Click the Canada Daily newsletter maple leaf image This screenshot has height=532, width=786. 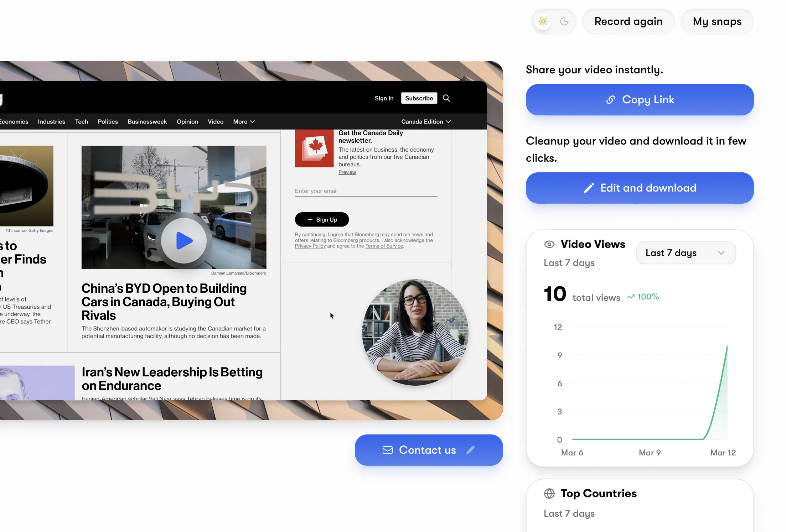click(x=314, y=148)
